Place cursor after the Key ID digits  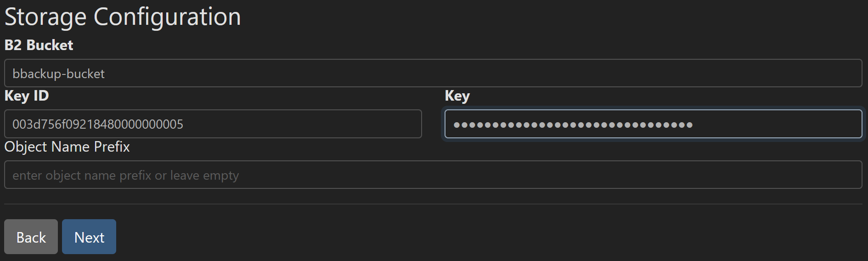coord(184,124)
